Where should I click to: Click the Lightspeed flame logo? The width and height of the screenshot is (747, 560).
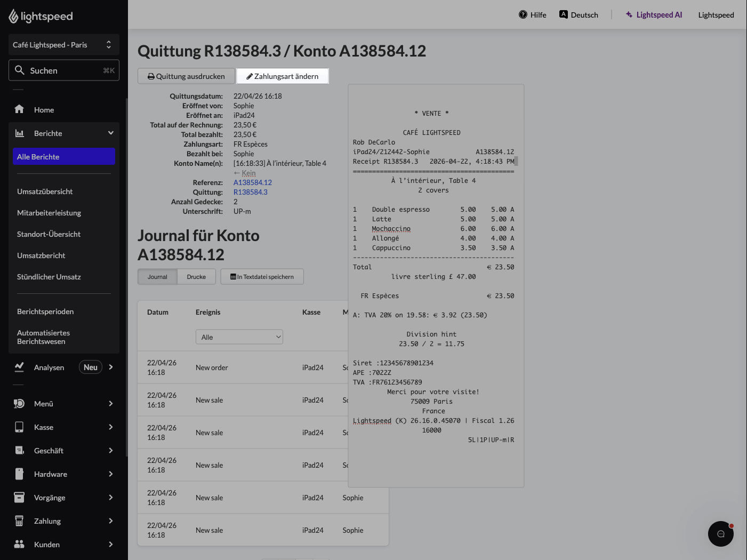pos(13,17)
